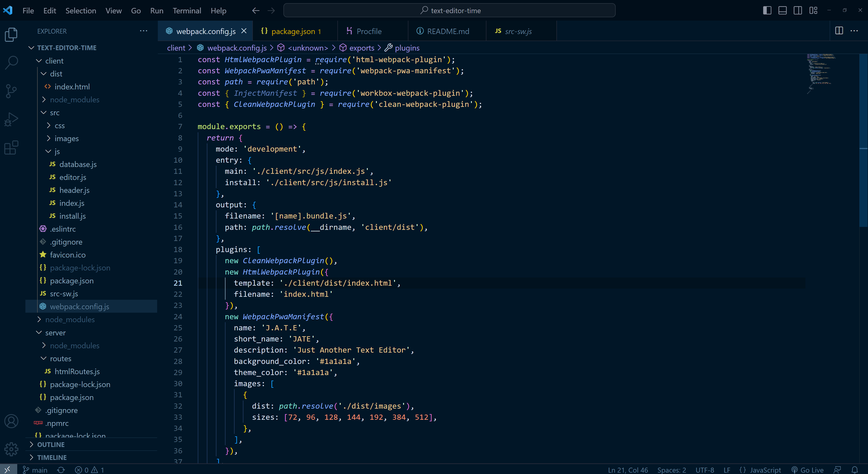Open the Manage settings gear icon
The width and height of the screenshot is (868, 474).
(11, 449)
